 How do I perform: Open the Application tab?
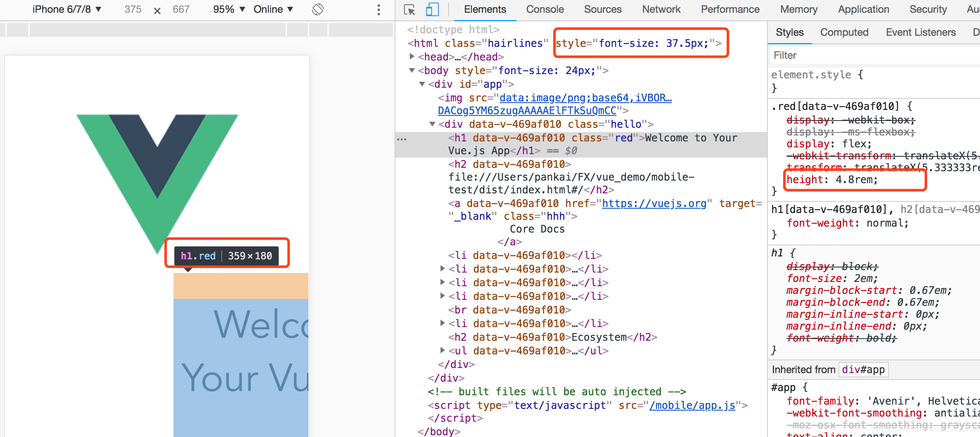(864, 9)
